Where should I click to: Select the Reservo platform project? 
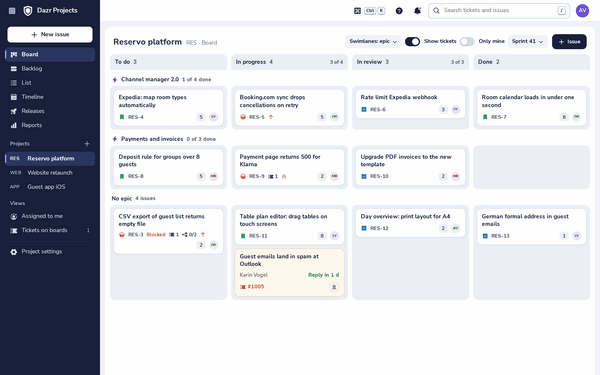[x=50, y=159]
